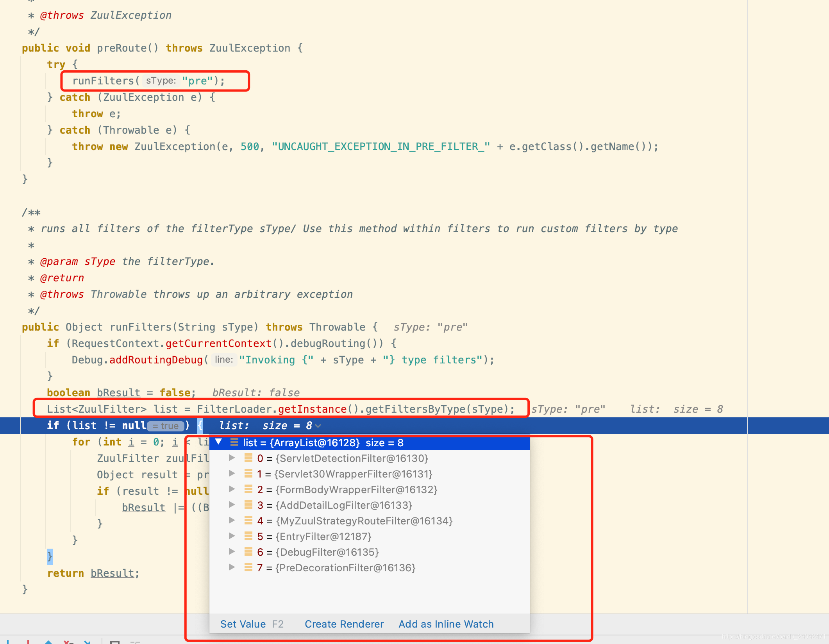Click the "UNCAUGHT_EXCEPTION_IN_PRE_FILTER_" string literal
829x644 pixels.
(381, 146)
